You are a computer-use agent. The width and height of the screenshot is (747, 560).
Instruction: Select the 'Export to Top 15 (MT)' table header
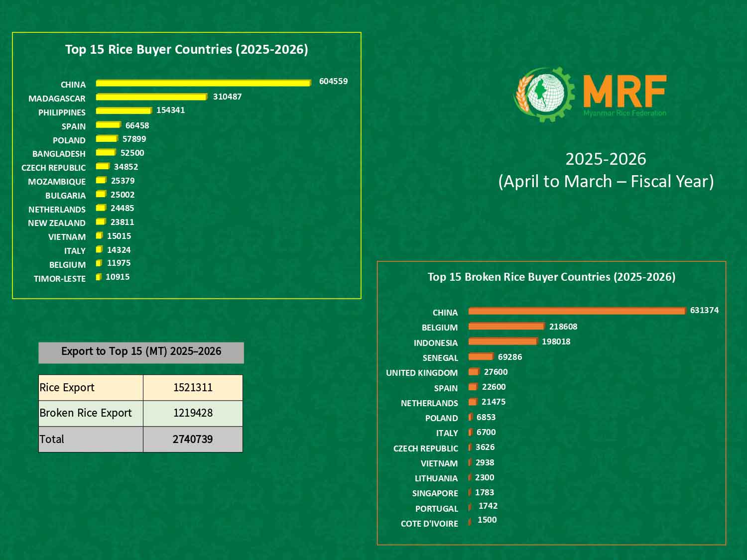[x=141, y=352]
